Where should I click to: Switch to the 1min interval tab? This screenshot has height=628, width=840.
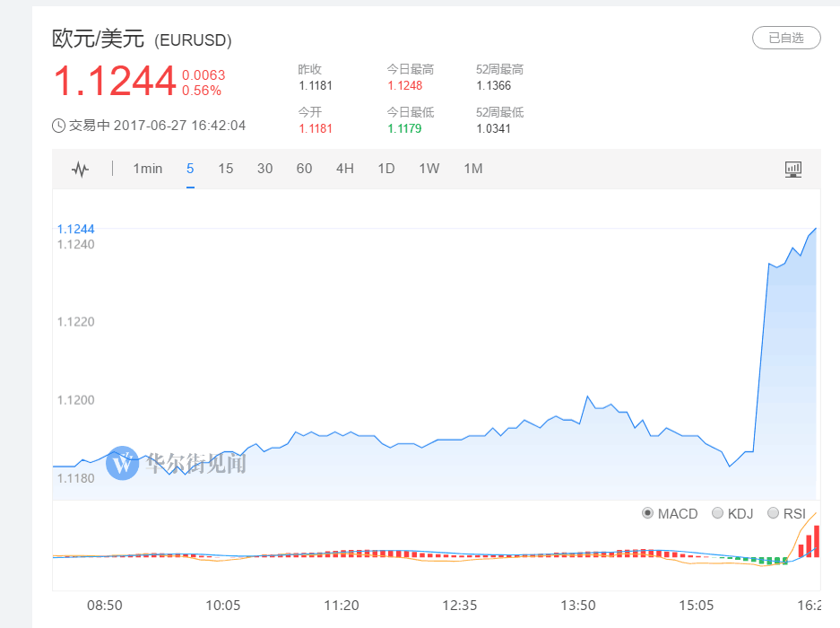[148, 169]
